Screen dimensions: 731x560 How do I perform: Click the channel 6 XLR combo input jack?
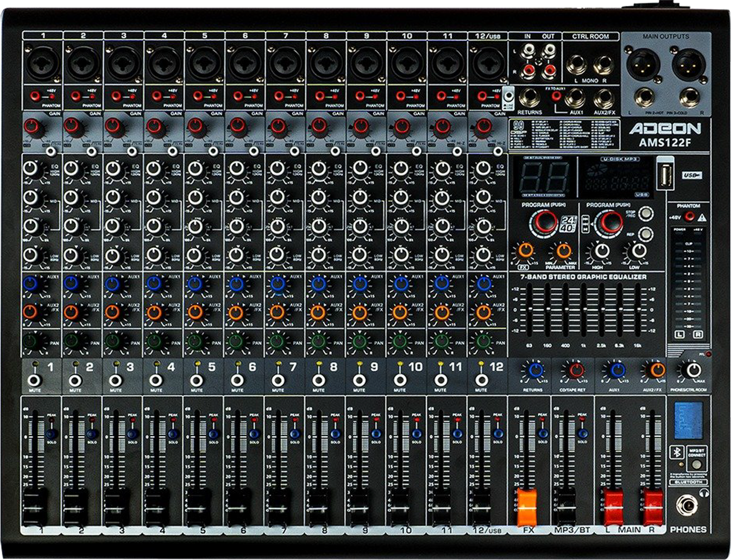(245, 63)
